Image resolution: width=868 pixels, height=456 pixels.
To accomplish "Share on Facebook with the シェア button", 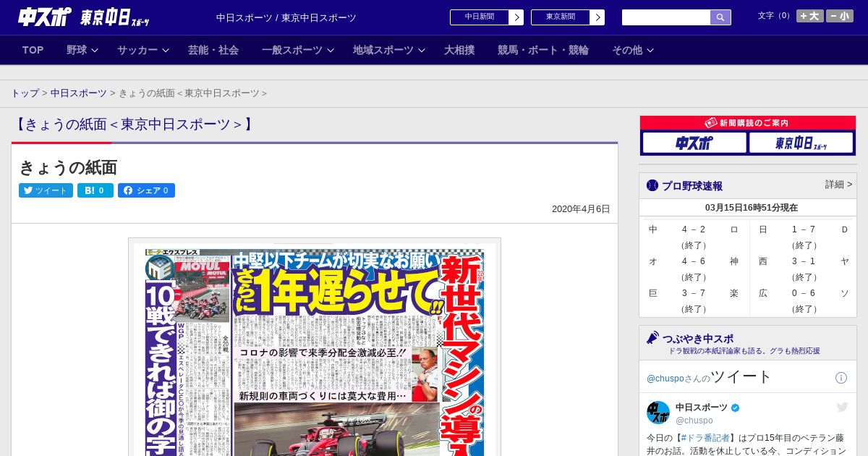I will point(146,190).
